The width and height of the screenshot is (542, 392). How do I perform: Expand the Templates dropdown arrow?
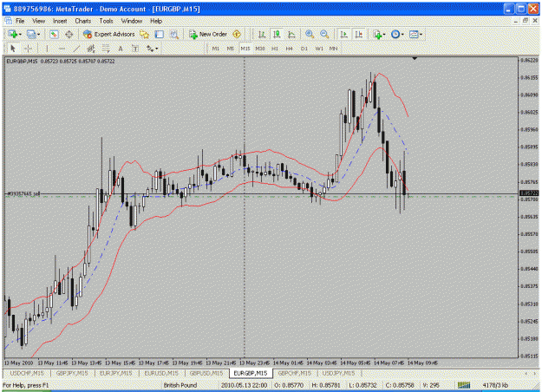tap(421, 35)
